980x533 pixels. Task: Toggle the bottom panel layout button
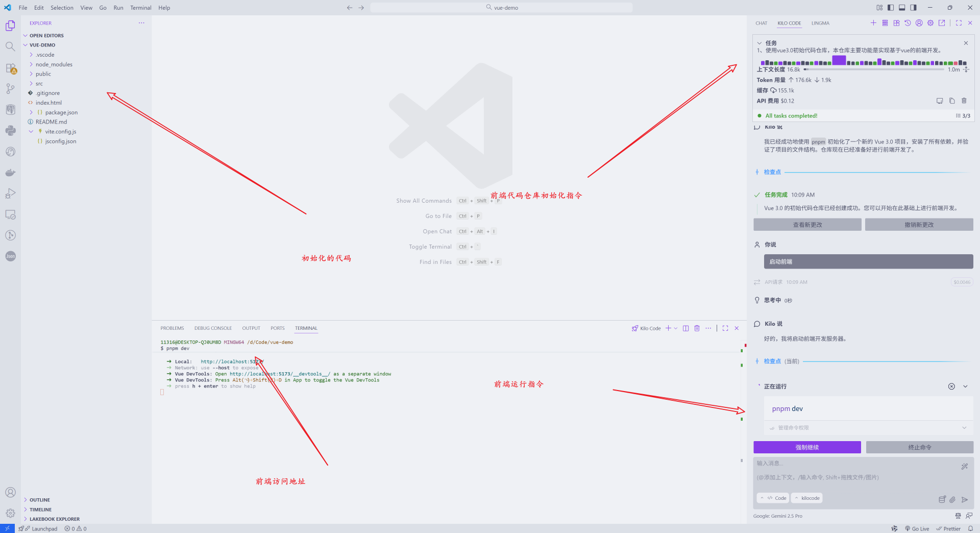click(x=902, y=8)
